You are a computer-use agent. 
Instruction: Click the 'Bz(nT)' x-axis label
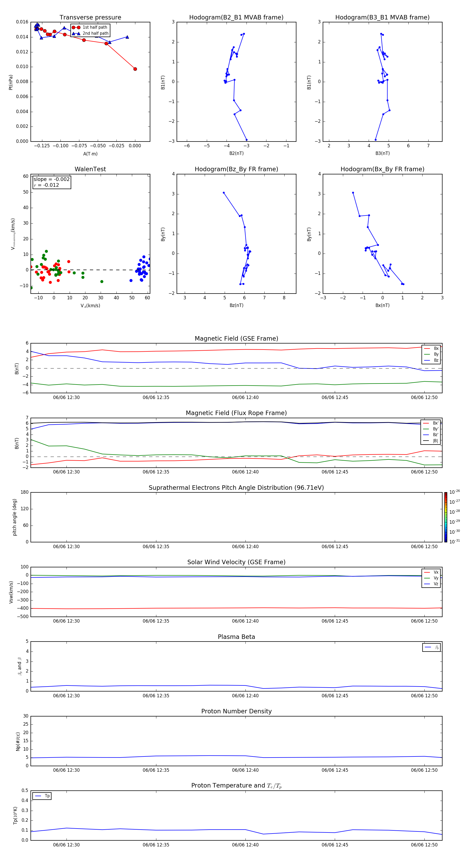click(236, 305)
